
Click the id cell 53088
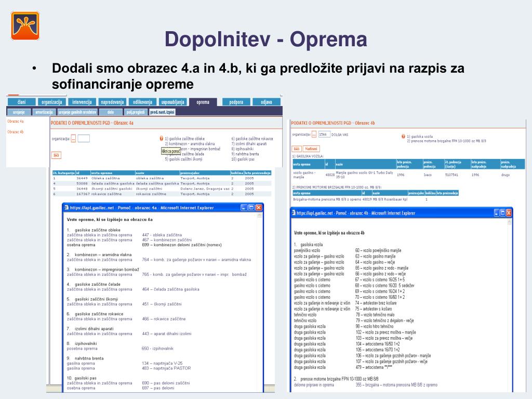(x=82, y=183)
